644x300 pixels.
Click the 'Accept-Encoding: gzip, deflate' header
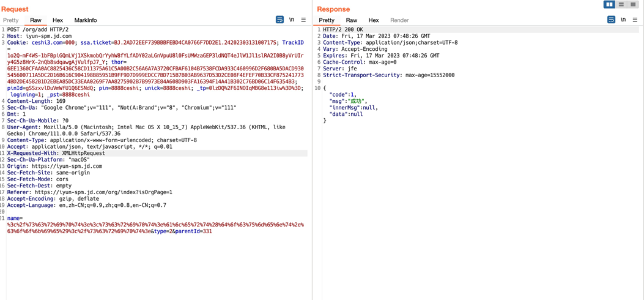click(53, 198)
